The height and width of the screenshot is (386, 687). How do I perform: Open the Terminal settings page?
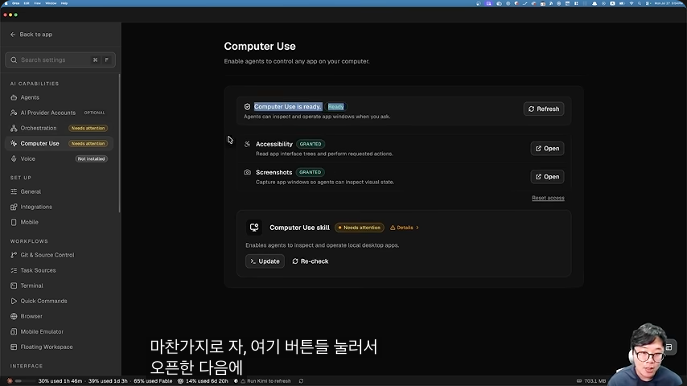pyautogui.click(x=59, y=286)
